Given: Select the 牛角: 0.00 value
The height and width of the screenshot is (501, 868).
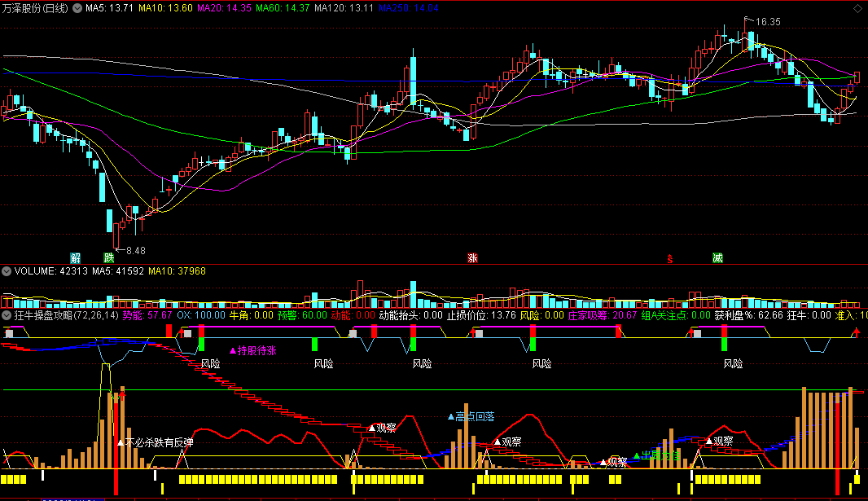Looking at the screenshot, I should [x=252, y=315].
